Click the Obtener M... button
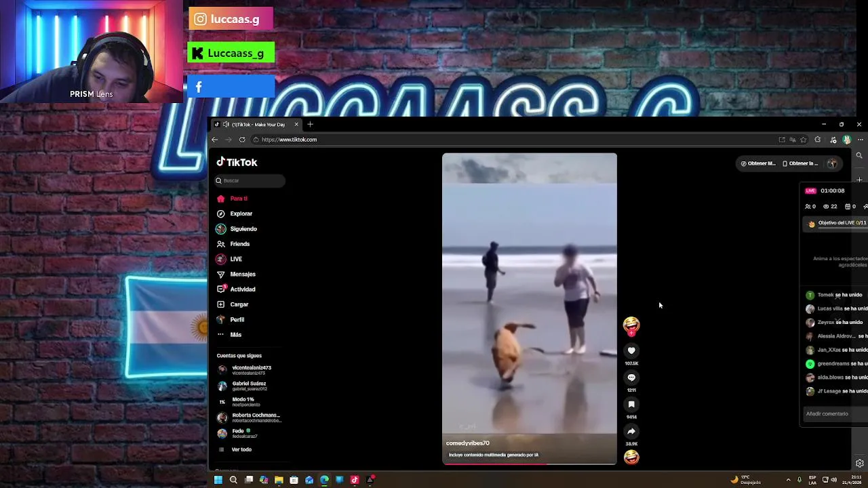The width and height of the screenshot is (868, 488). [758, 163]
